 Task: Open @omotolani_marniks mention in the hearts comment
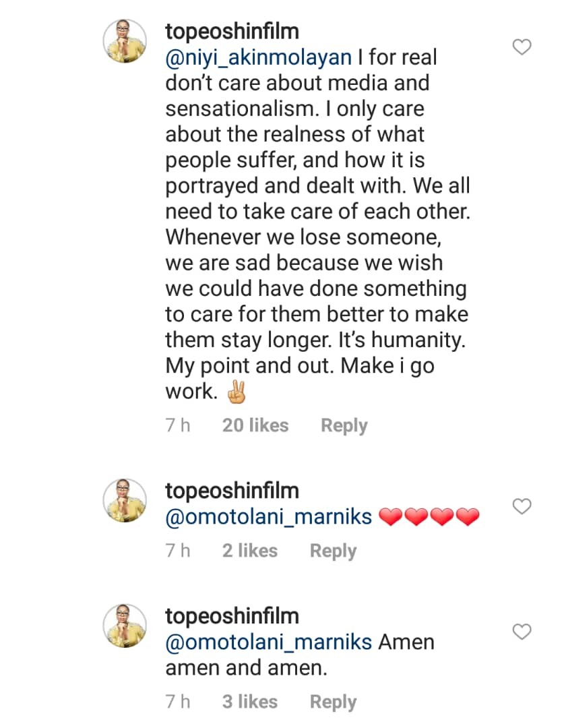tap(269, 517)
